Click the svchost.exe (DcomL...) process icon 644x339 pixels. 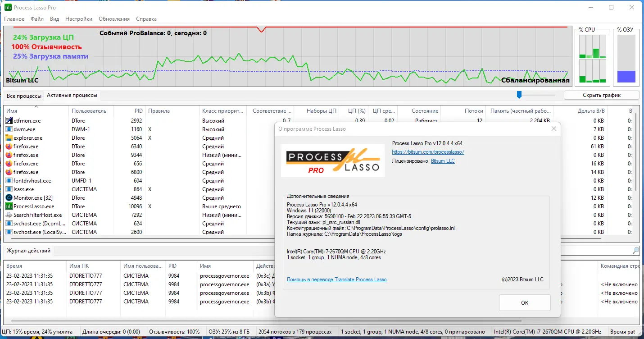click(9, 223)
